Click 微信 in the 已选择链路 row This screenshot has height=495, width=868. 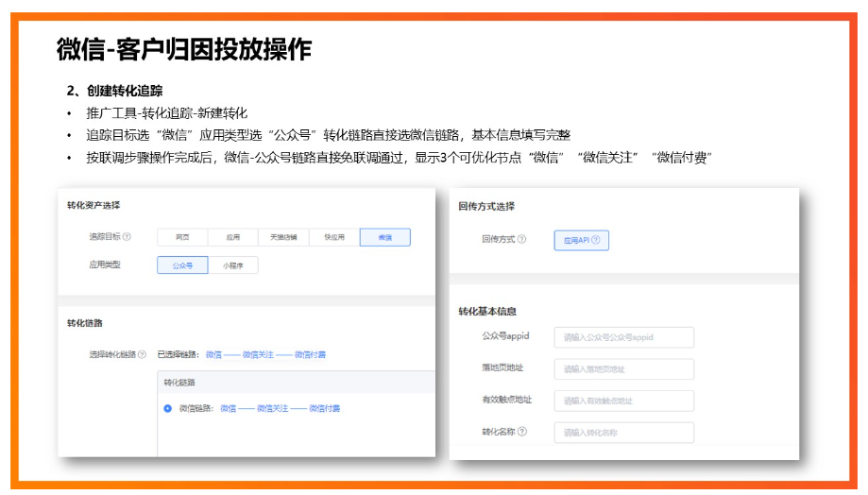pos(213,354)
